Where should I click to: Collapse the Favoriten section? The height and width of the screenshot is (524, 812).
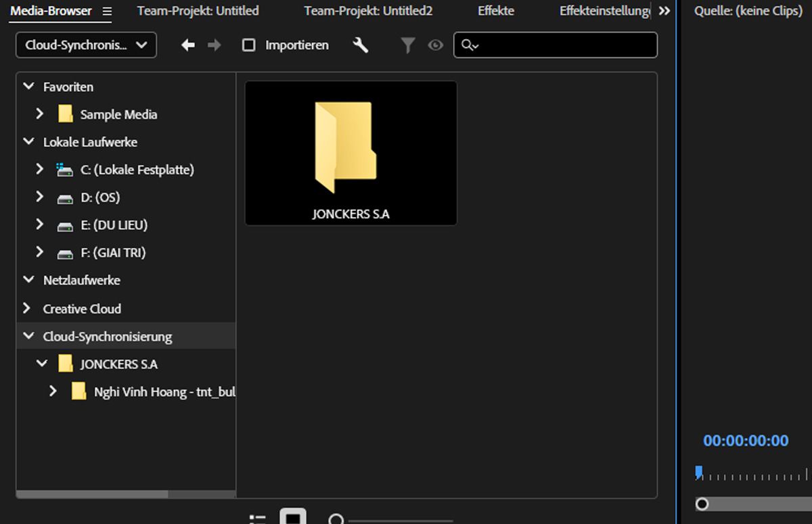click(28, 87)
